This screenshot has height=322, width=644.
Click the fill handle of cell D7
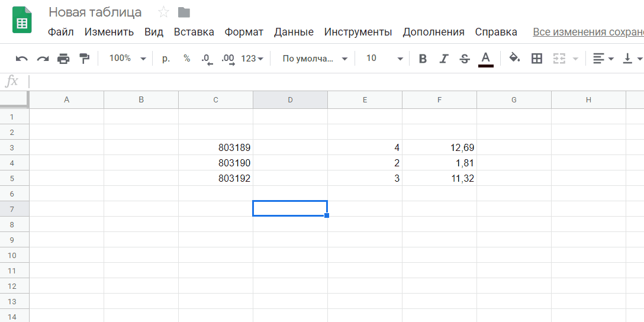327,215
